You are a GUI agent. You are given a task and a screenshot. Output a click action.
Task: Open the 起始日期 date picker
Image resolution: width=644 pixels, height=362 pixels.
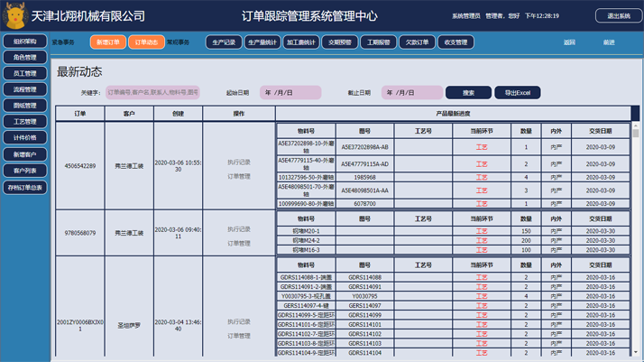(290, 93)
